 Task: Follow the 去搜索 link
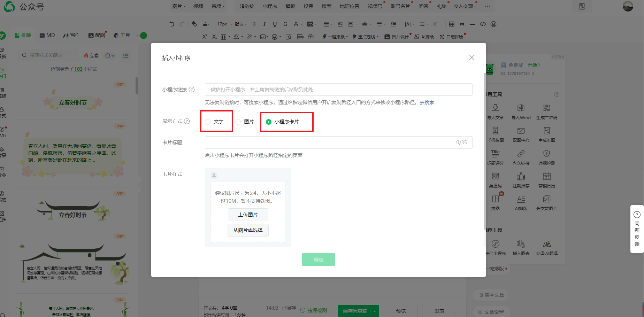pyautogui.click(x=427, y=102)
